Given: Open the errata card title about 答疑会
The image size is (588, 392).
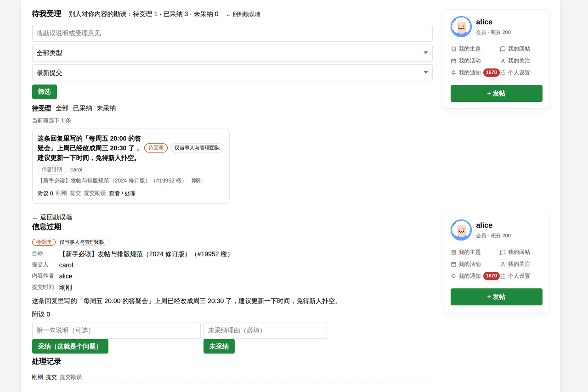Looking at the screenshot, I should 89,148.
